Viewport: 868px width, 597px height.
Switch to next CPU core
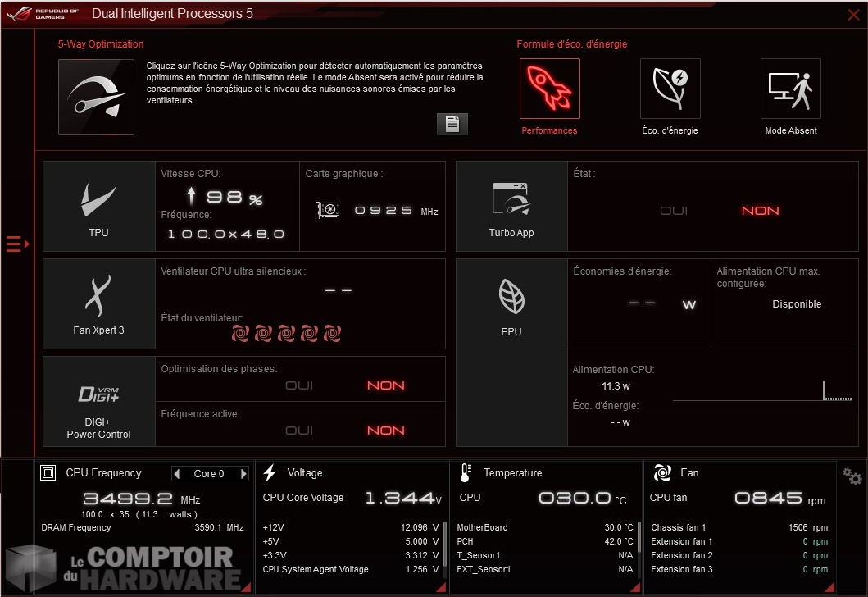point(243,473)
